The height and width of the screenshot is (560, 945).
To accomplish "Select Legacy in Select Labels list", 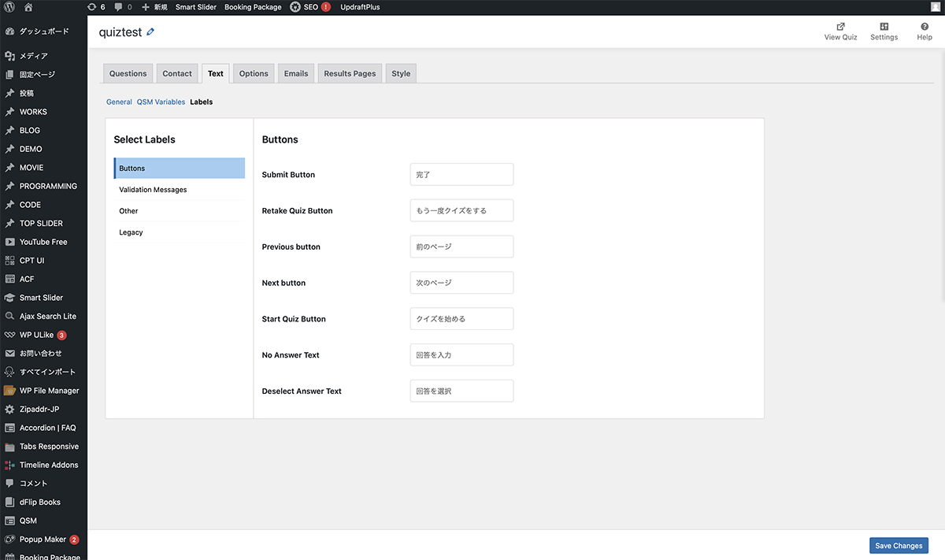I will [131, 232].
